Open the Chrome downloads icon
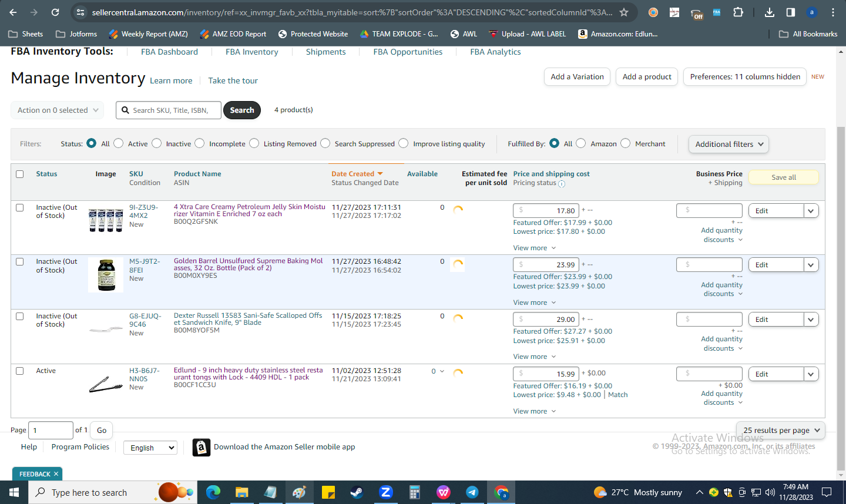Screen dimensions: 846x504 point(770,12)
